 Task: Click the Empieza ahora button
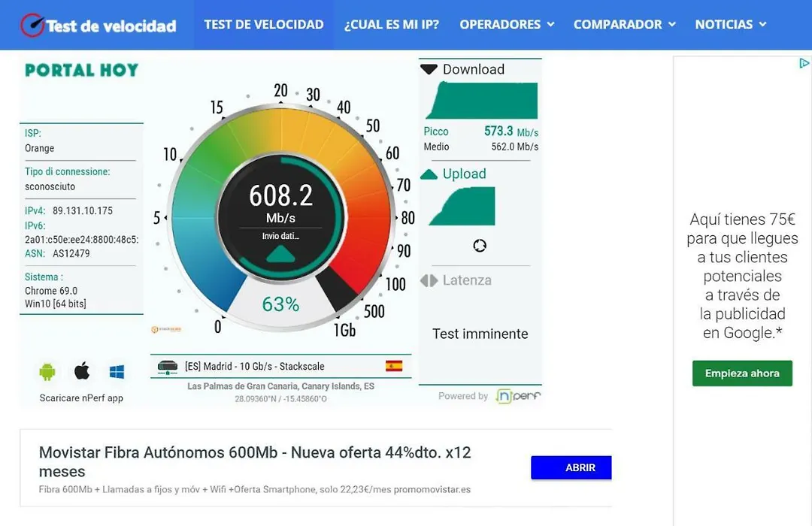tap(742, 373)
